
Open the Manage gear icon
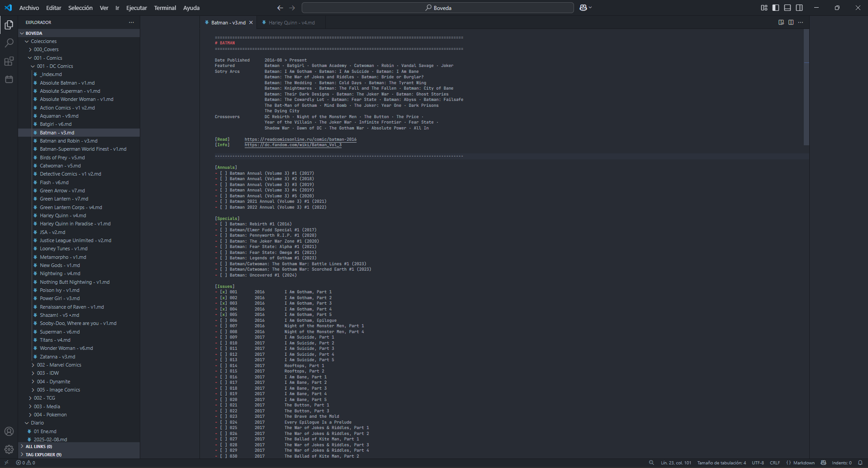tap(9, 449)
